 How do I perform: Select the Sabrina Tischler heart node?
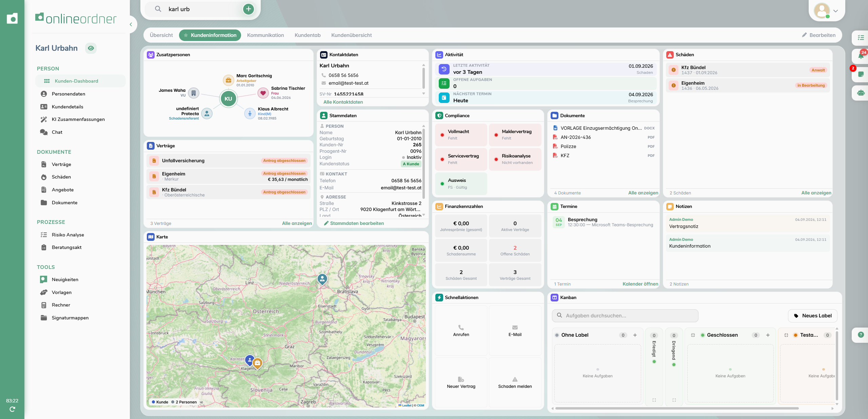click(x=263, y=93)
